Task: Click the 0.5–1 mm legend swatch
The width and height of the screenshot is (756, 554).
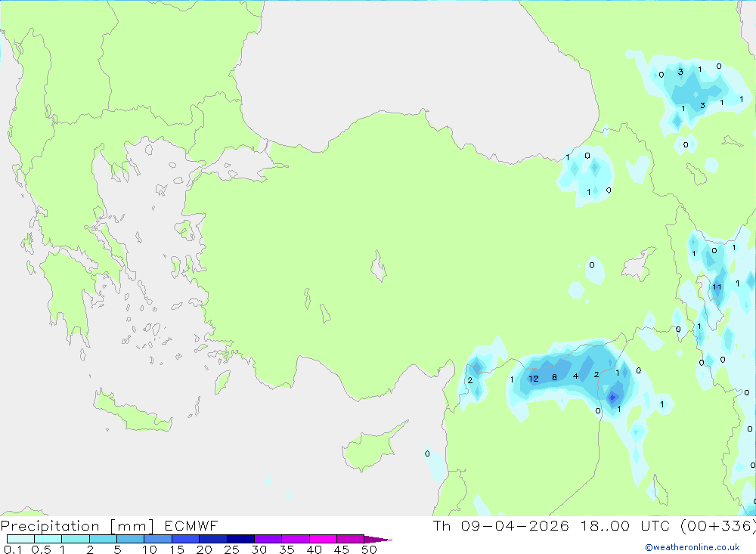Action: pyautogui.click(x=48, y=539)
